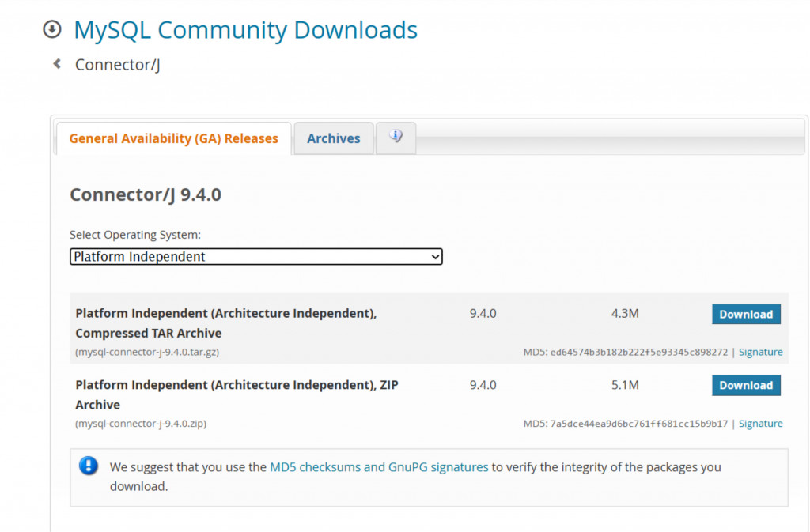Image resolution: width=810 pixels, height=532 pixels.
Task: Open Signature link for the zip file
Action: (760, 423)
